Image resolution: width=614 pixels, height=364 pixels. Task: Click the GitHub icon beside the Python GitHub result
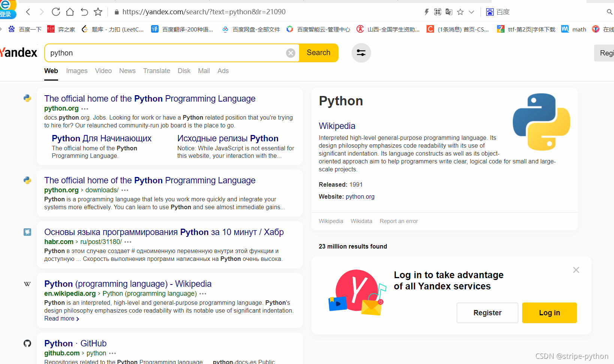click(x=27, y=343)
